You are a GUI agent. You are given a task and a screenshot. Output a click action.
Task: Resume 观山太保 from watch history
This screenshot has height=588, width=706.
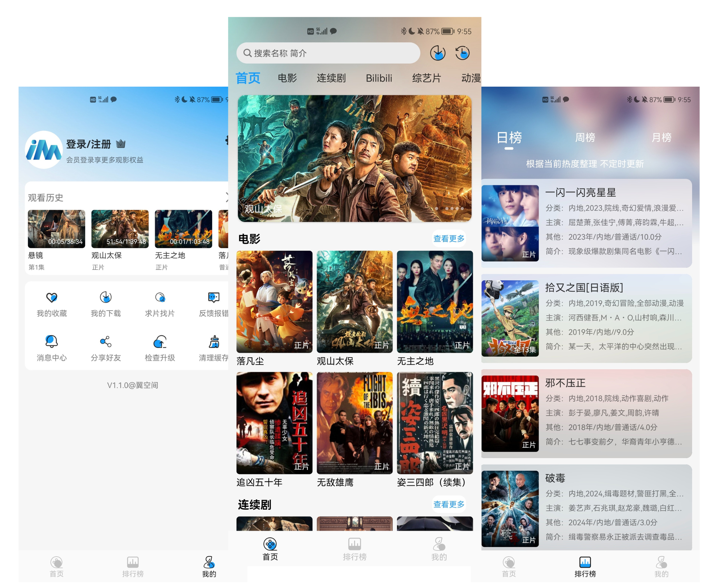120,229
